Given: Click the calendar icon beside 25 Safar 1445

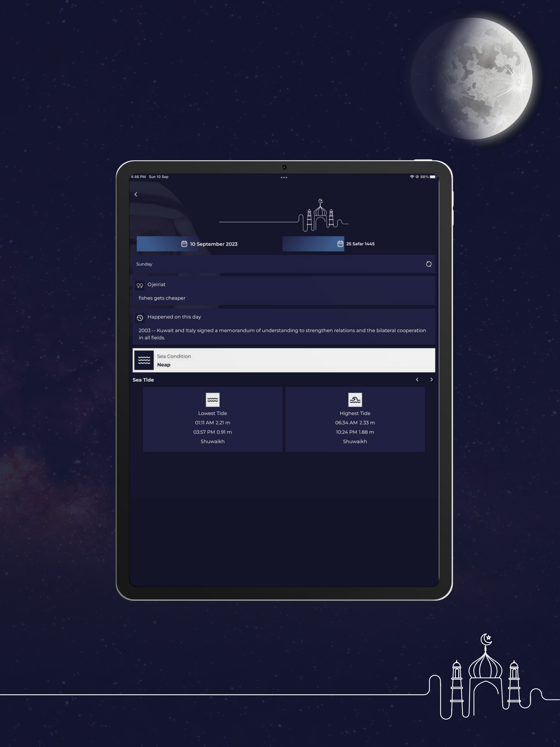Looking at the screenshot, I should pos(340,244).
